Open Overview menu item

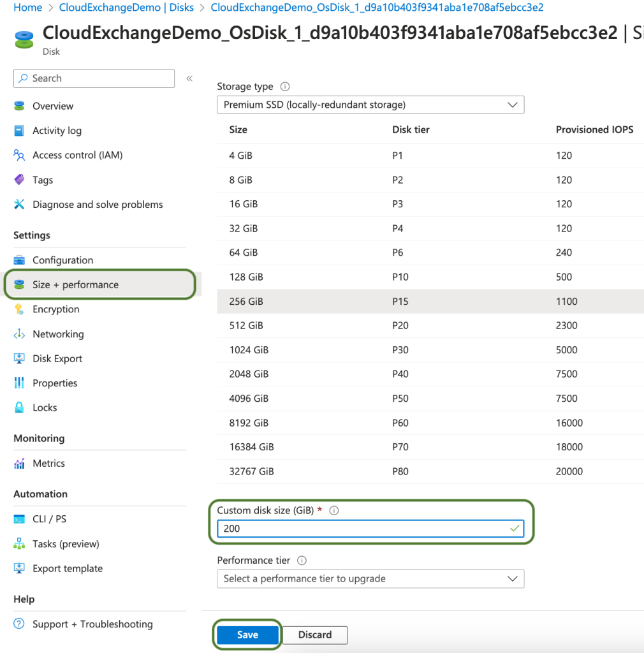click(x=53, y=106)
